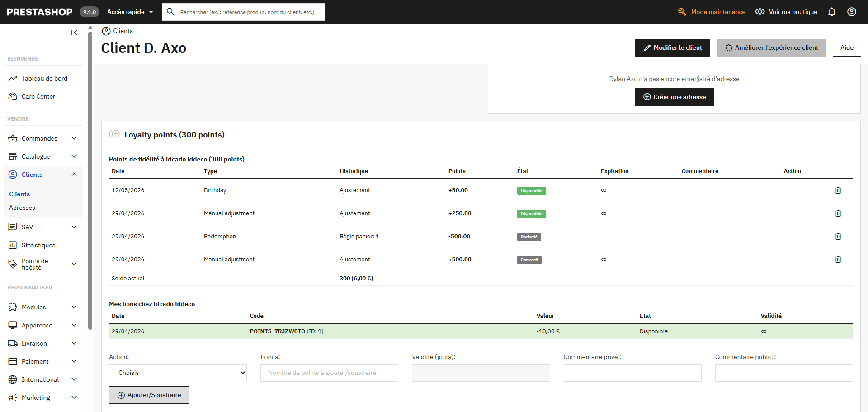Click the voucher code POINTS_7RJZWOTO
This screenshot has width=868, height=412.
coord(277,331)
